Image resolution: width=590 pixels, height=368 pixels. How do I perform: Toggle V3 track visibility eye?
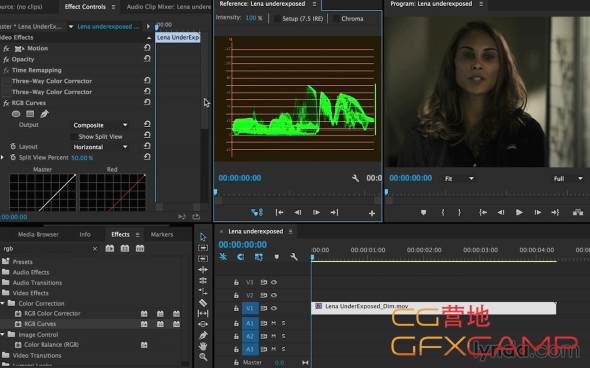[274, 282]
